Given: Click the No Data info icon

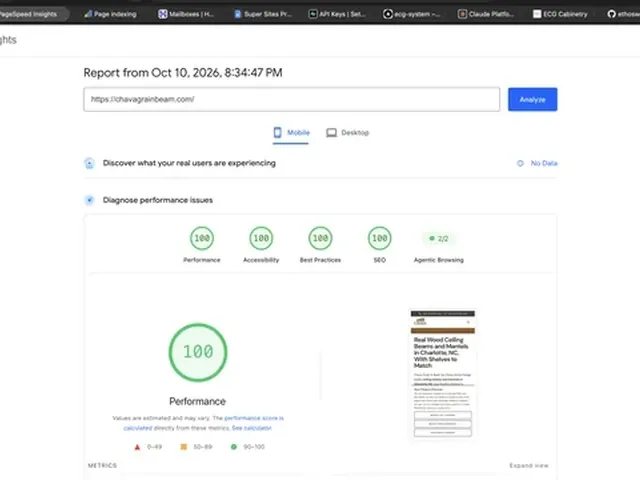Looking at the screenshot, I should pos(520,163).
